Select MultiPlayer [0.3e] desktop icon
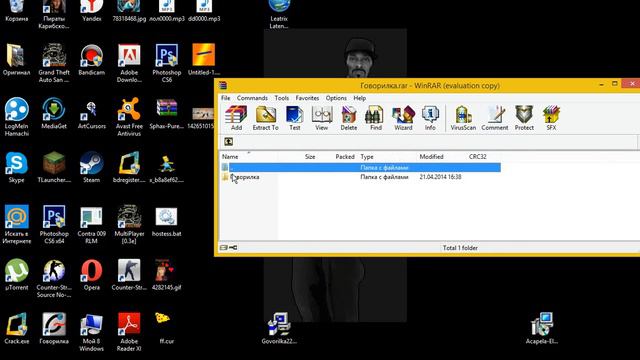 (x=129, y=225)
